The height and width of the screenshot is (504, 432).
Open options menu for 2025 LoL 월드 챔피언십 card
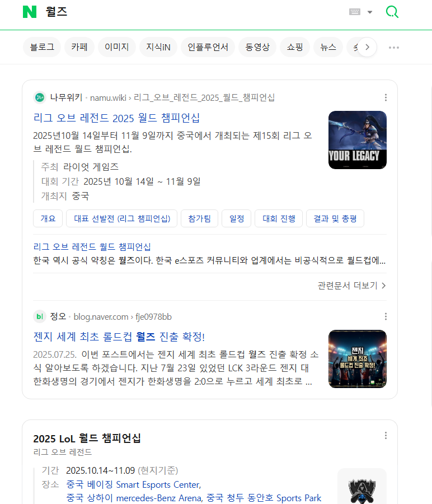click(x=386, y=436)
